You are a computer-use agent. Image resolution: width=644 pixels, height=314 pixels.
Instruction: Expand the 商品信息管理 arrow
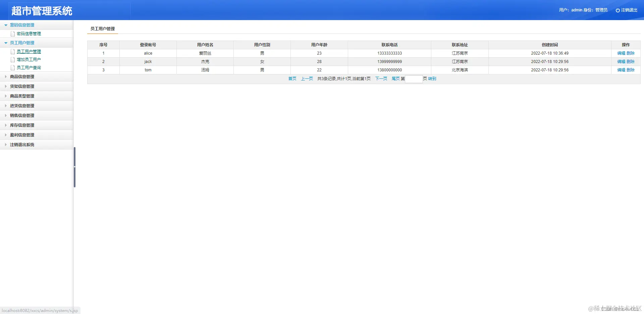pyautogui.click(x=6, y=77)
